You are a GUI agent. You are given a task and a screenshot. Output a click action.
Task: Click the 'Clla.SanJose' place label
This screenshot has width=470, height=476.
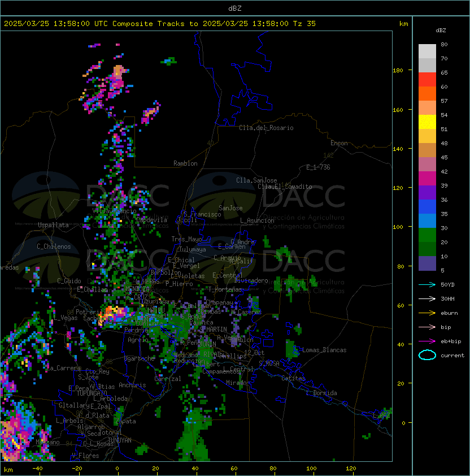tap(256, 180)
